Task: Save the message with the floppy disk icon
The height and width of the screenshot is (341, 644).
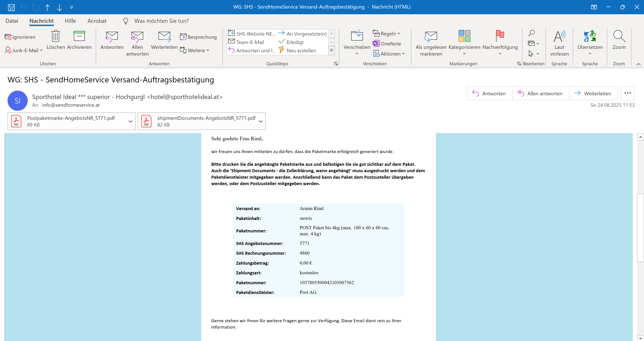Action: [x=11, y=7]
